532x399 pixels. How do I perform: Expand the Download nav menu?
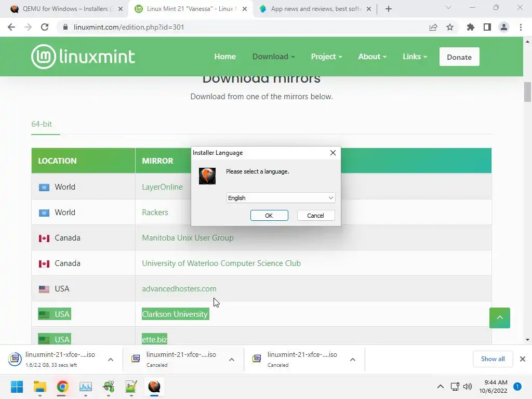tap(273, 57)
